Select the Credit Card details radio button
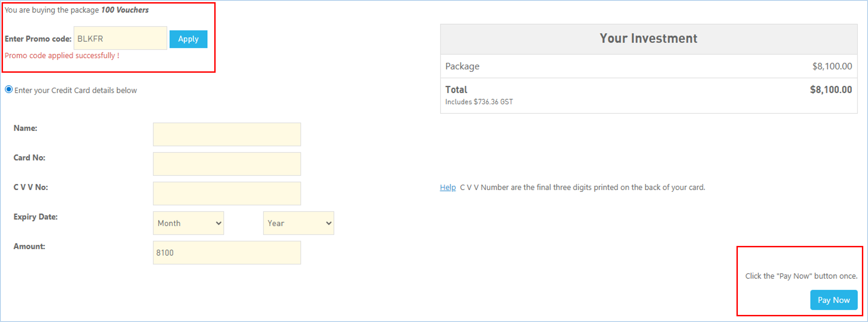Image resolution: width=868 pixels, height=322 pixels. click(x=9, y=89)
